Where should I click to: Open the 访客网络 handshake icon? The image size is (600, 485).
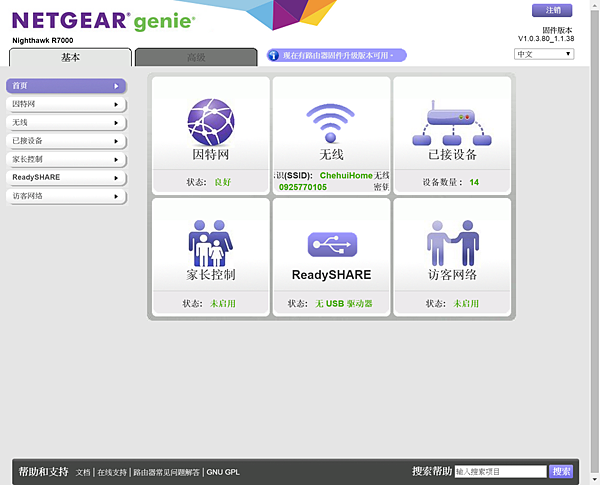(x=453, y=243)
